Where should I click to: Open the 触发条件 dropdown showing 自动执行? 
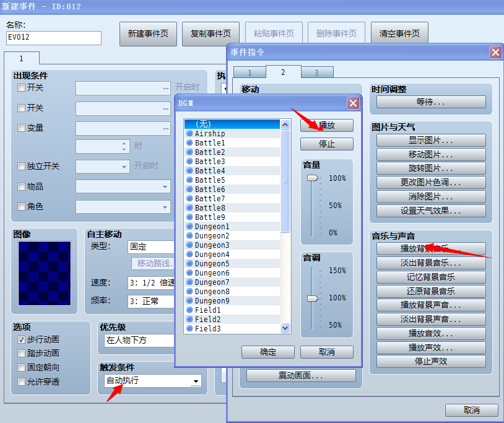click(x=153, y=381)
